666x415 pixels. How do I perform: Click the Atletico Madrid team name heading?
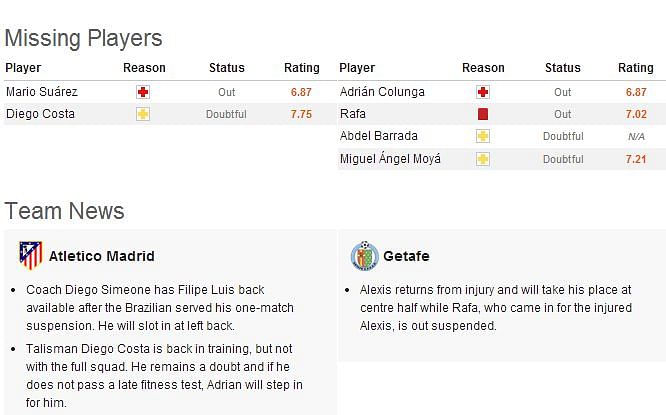point(102,256)
